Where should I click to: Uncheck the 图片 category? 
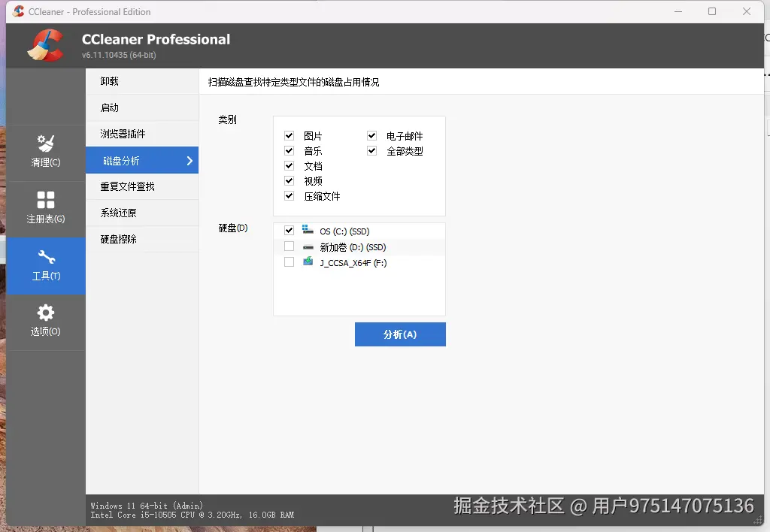point(290,135)
